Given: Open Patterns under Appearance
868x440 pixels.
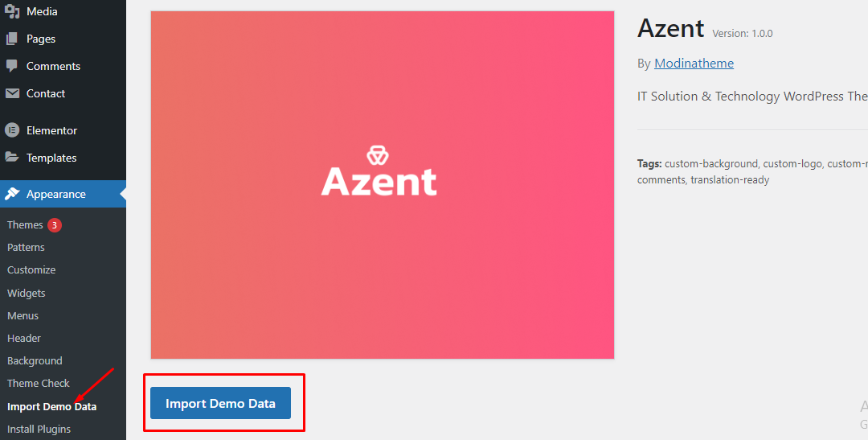Looking at the screenshot, I should coord(26,248).
